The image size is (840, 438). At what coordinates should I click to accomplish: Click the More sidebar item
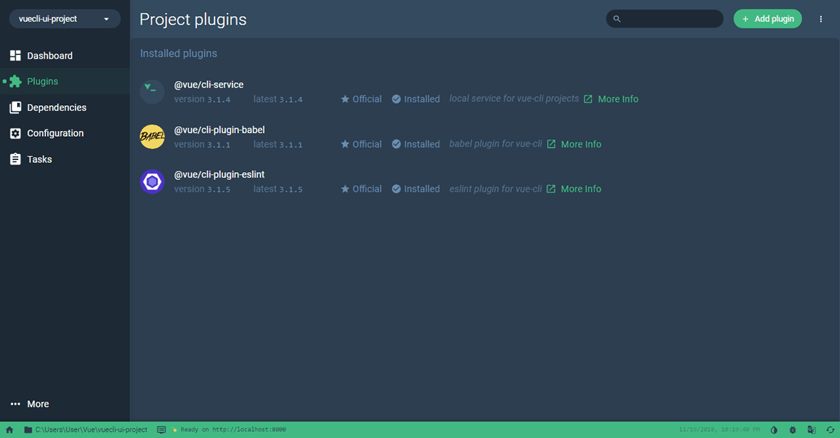tap(65, 404)
